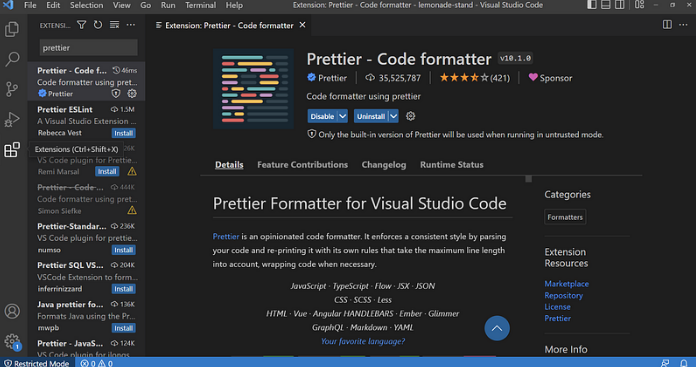Click the Uninstall button
Image resolution: width=696 pixels, height=367 pixels.
point(371,116)
